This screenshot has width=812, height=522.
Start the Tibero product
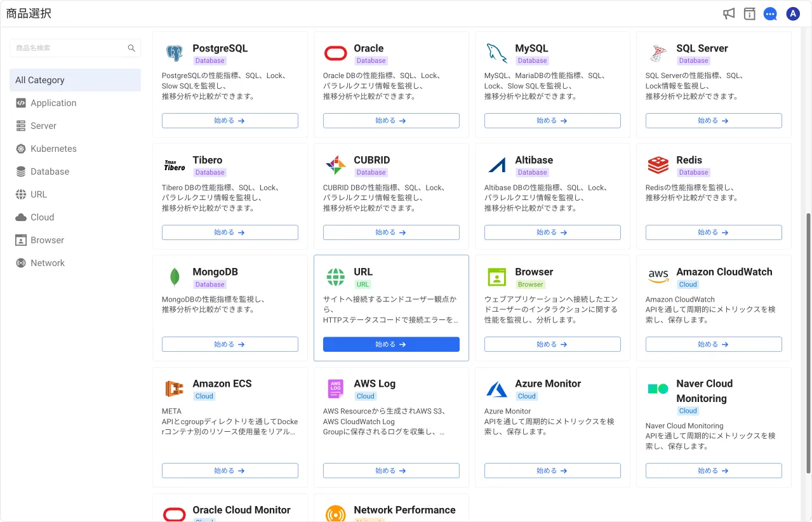pos(230,232)
